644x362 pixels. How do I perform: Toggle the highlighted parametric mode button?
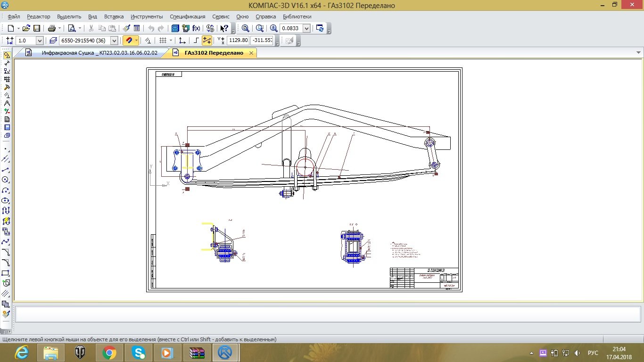[x=206, y=41]
